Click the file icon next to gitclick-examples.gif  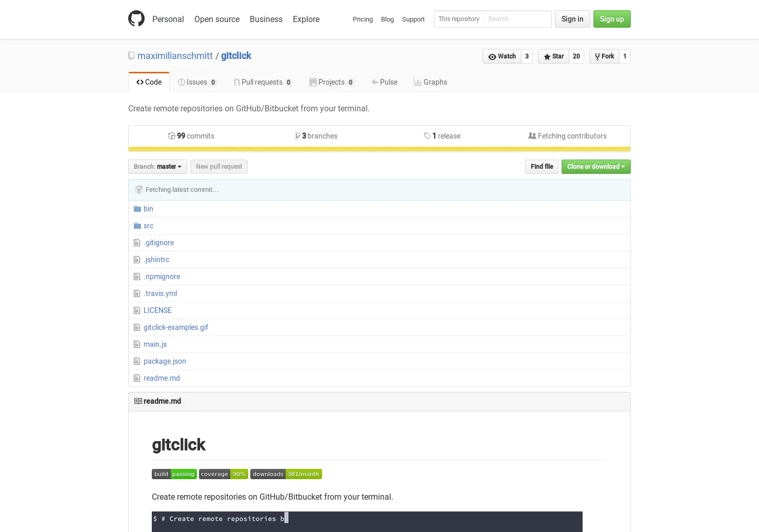137,327
